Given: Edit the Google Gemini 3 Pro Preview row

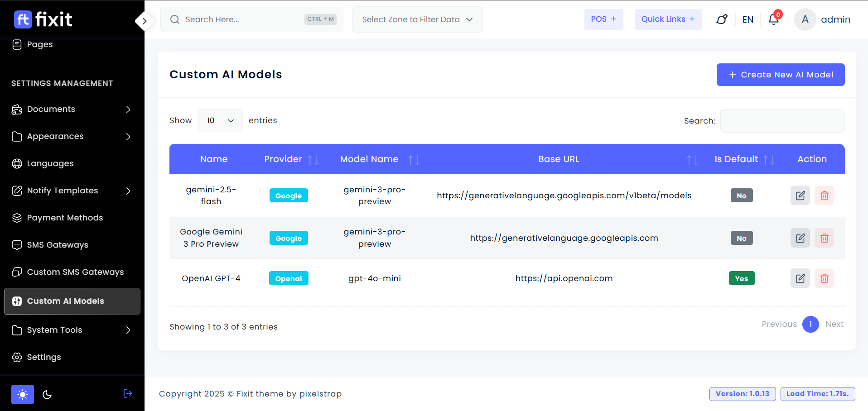Looking at the screenshot, I should pyautogui.click(x=800, y=238).
